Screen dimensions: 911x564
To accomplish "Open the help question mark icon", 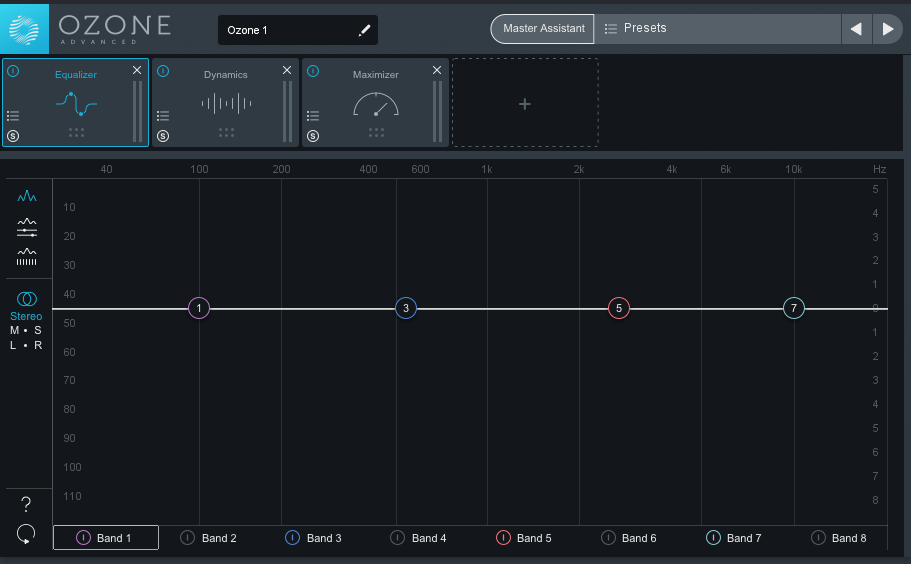I will (x=26, y=504).
